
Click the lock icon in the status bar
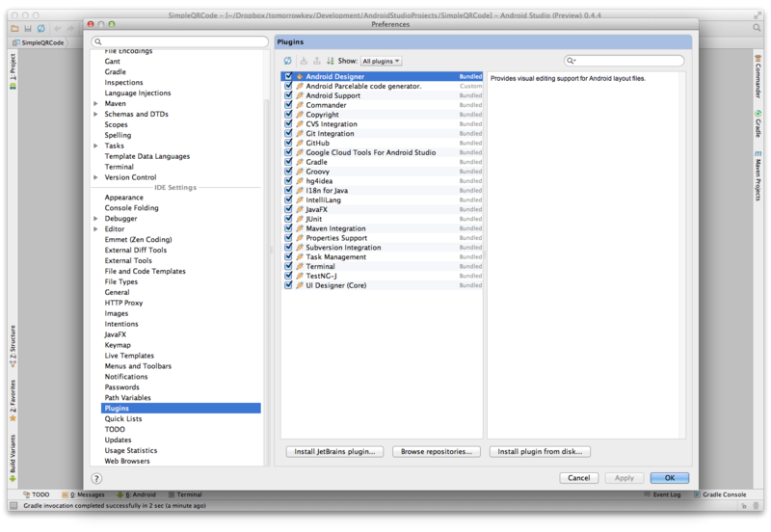coord(744,505)
